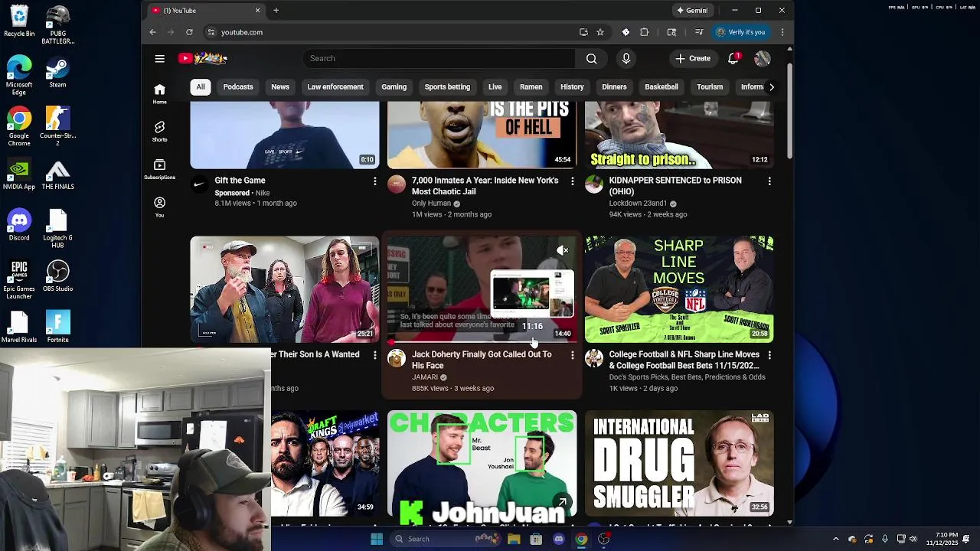Image resolution: width=980 pixels, height=551 pixels.
Task: Open Google Lens search icon in toolbar
Action: coord(671,32)
